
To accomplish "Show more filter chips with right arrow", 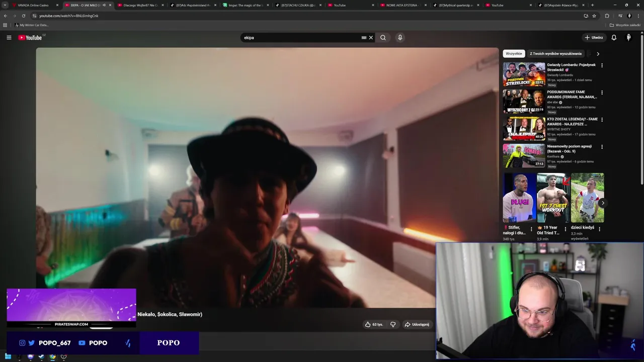I will (598, 53).
